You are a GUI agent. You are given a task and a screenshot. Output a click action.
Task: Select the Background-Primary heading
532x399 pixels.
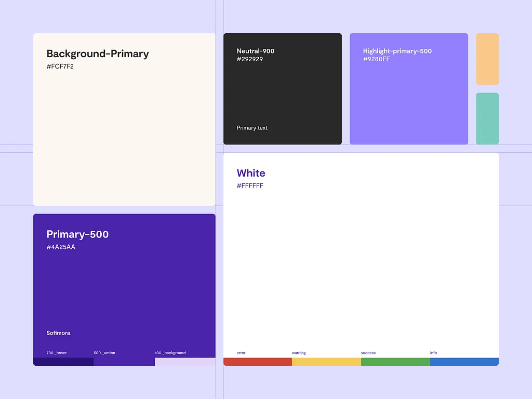click(98, 54)
